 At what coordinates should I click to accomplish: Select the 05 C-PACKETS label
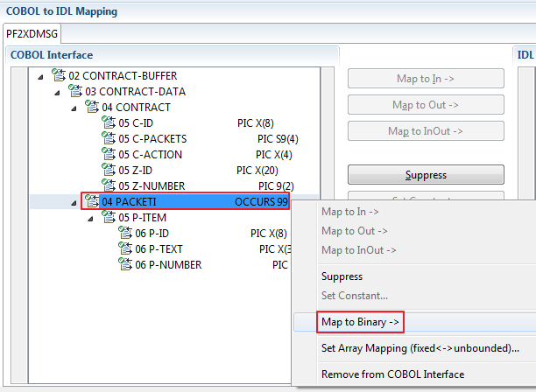pyautogui.click(x=152, y=138)
